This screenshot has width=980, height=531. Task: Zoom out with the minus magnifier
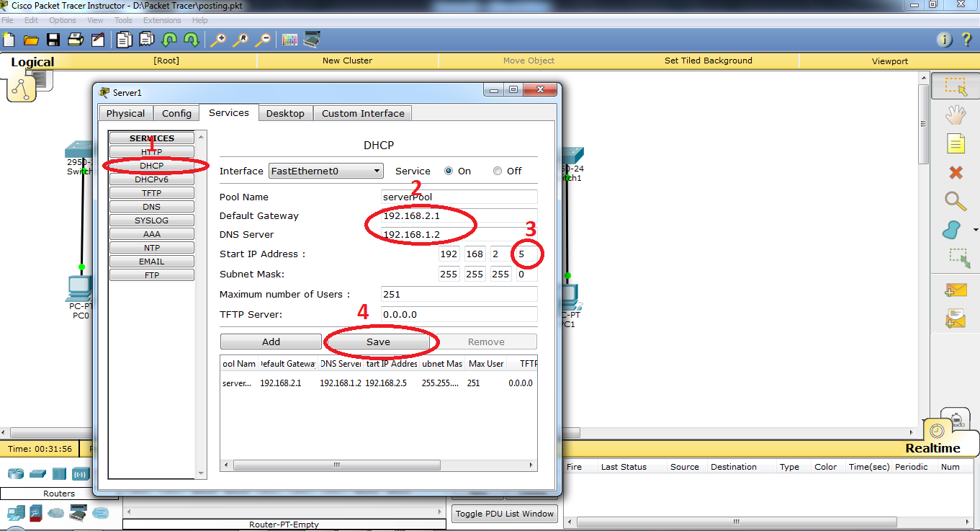pos(263,40)
